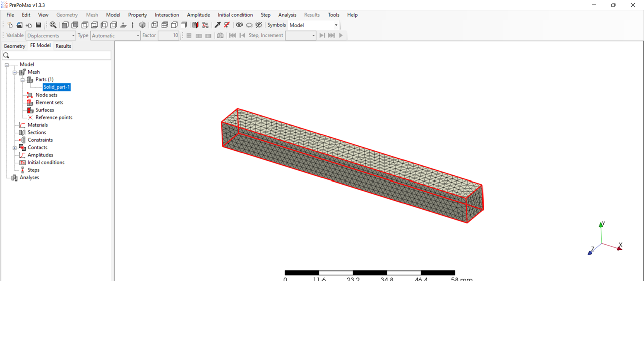
Task: Click the Sections icon in tree
Action: (x=22, y=132)
